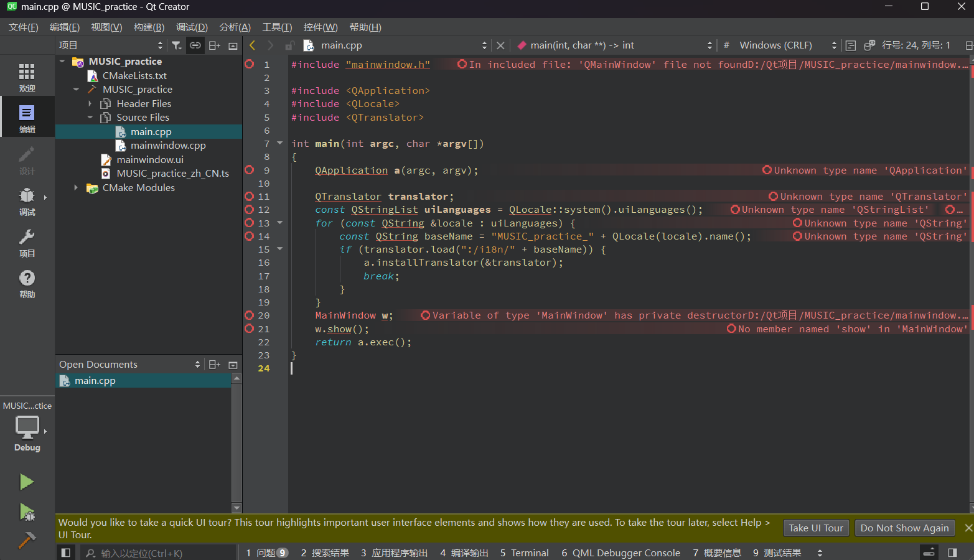
Task: Open the 项目 view selector dropdown
Action: click(x=111, y=45)
